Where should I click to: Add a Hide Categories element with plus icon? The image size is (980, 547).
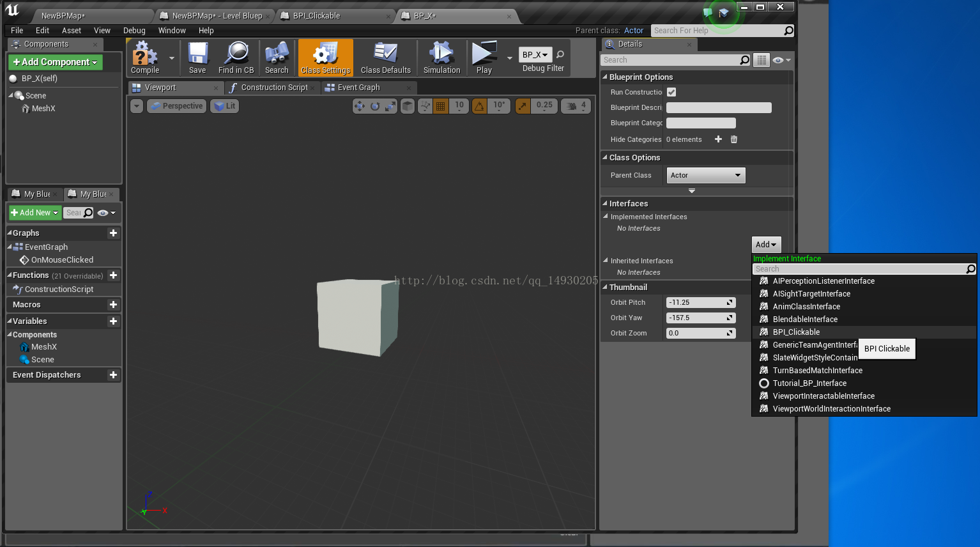point(718,139)
